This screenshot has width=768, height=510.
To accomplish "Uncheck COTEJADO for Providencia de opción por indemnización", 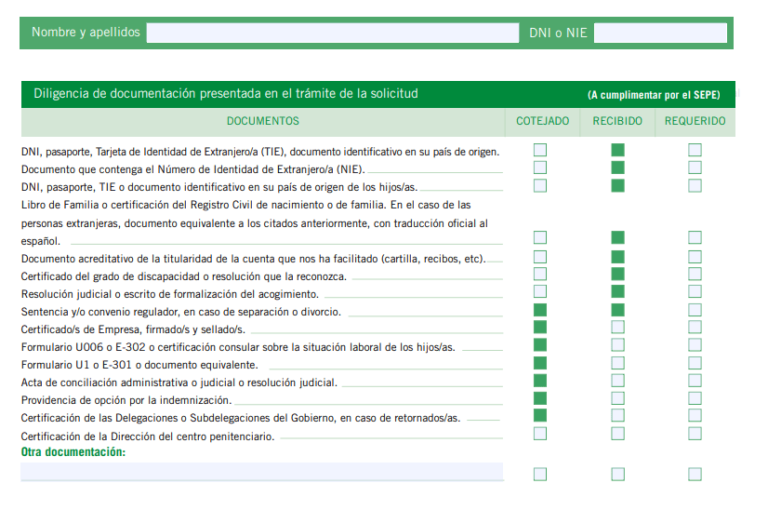I will pos(540,398).
